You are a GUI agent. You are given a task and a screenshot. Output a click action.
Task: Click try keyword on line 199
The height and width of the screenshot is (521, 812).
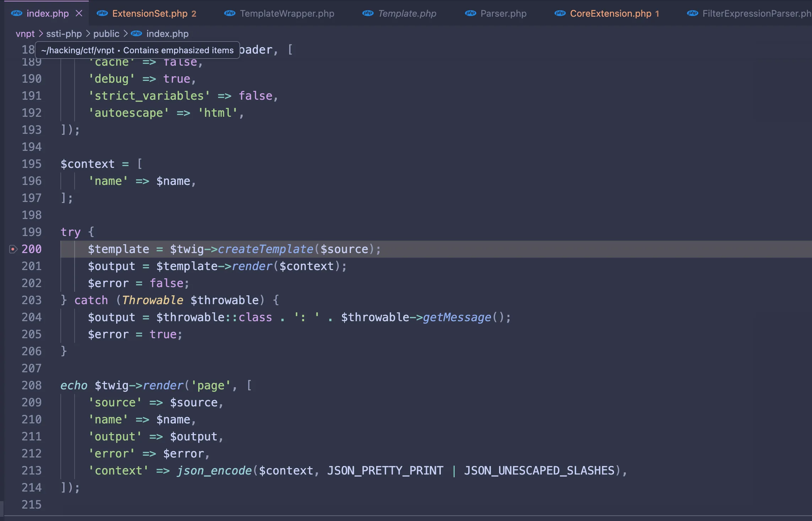(71, 232)
